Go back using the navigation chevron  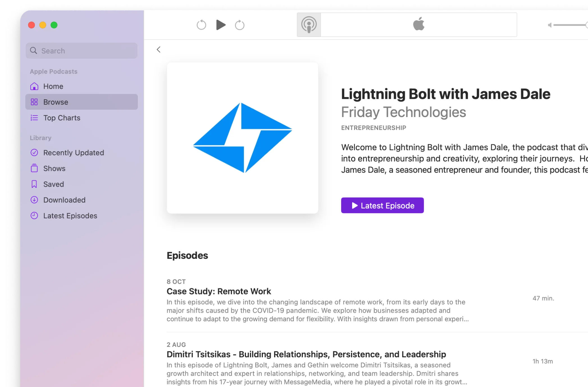coord(158,49)
